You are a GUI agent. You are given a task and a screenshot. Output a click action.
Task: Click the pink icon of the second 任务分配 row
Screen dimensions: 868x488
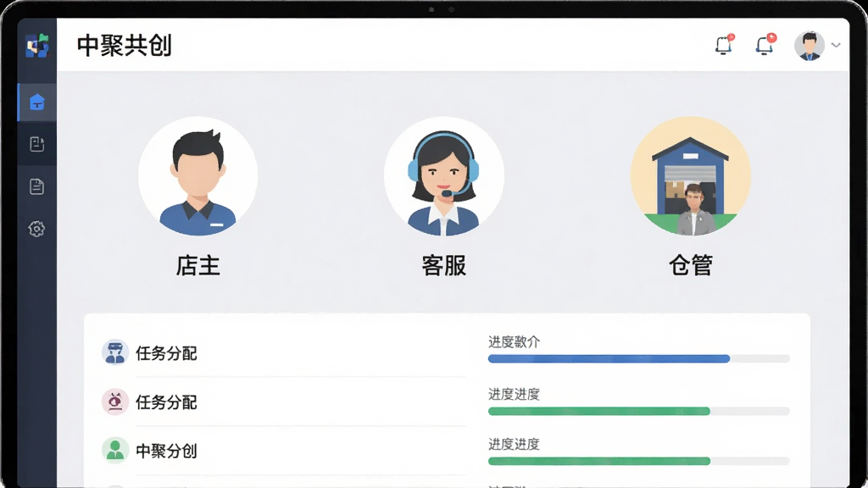115,402
